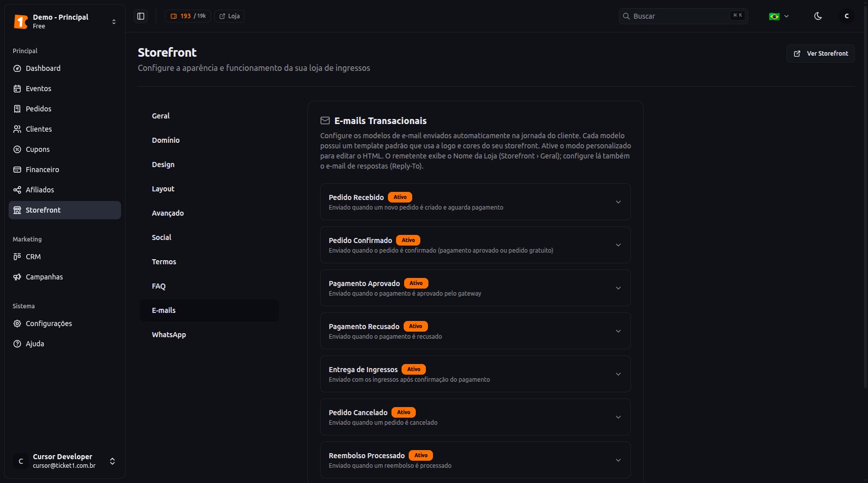This screenshot has width=868, height=483.
Task: Switch to dark mode moon icon
Action: [818, 16]
